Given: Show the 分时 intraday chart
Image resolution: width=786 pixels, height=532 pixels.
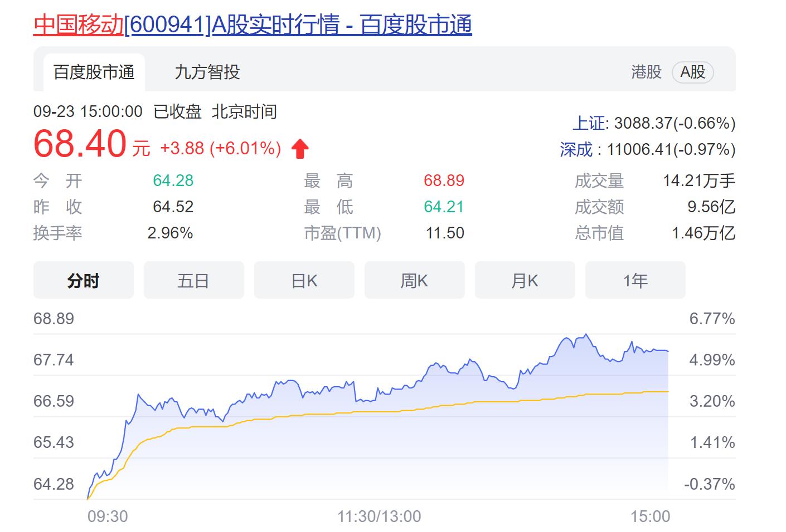Looking at the screenshot, I should click(x=84, y=280).
